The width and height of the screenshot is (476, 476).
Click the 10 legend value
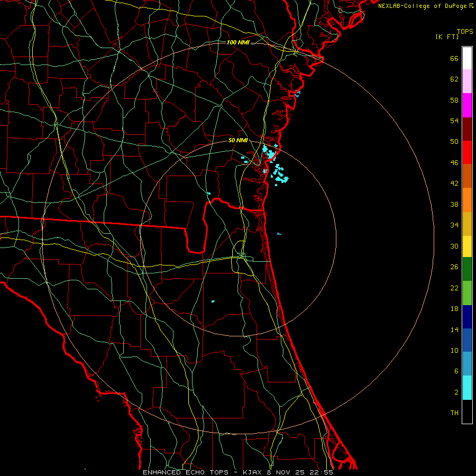tap(454, 351)
